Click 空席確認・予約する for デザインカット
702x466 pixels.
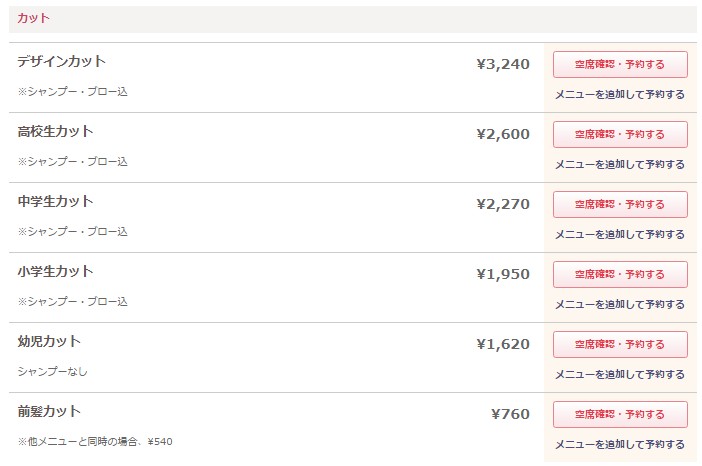[620, 65]
